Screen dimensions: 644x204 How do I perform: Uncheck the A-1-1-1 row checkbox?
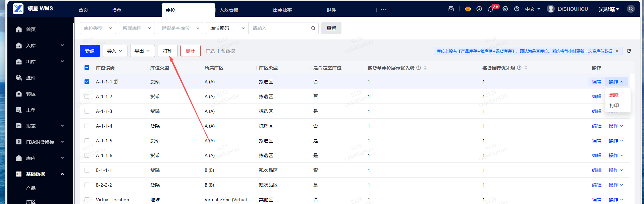click(87, 82)
